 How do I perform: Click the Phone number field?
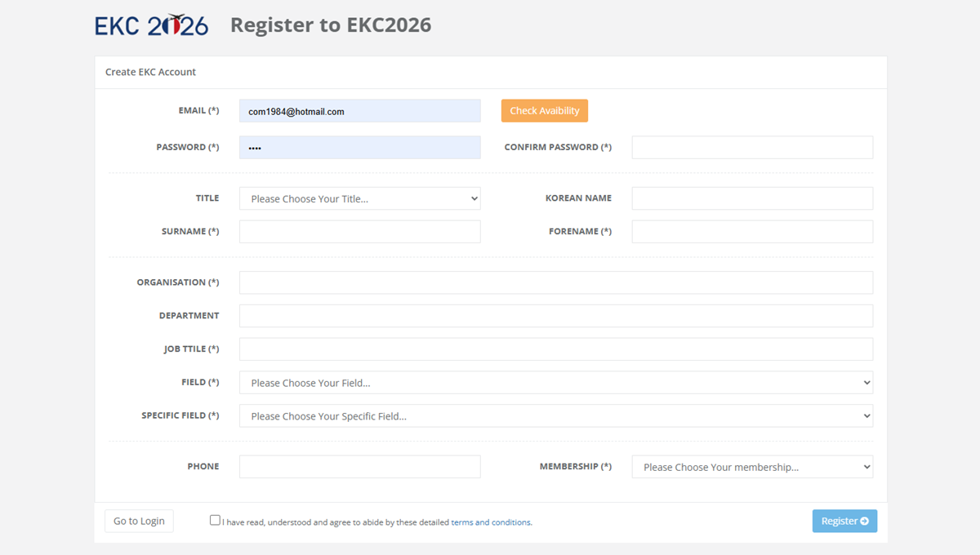coord(359,467)
